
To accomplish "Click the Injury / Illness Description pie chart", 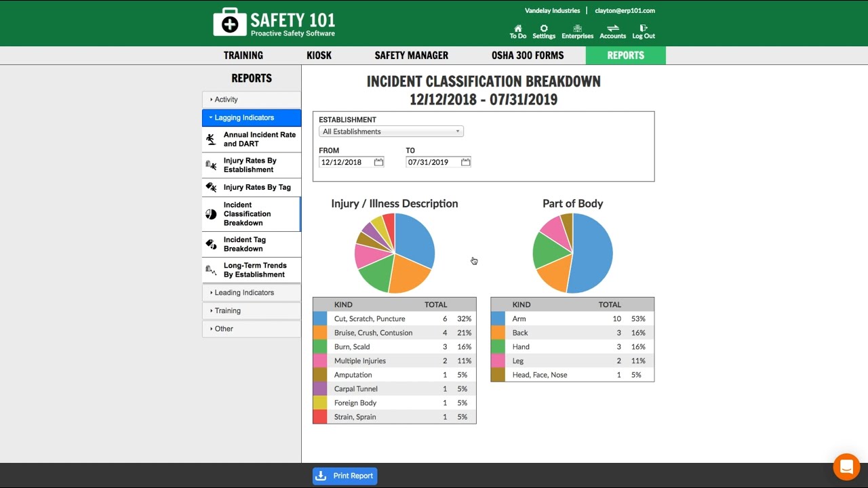I will tap(395, 253).
